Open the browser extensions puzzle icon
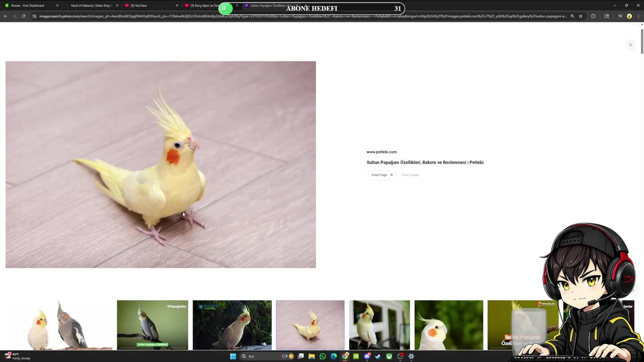Screen dimensions: 644x362 [x=593, y=16]
